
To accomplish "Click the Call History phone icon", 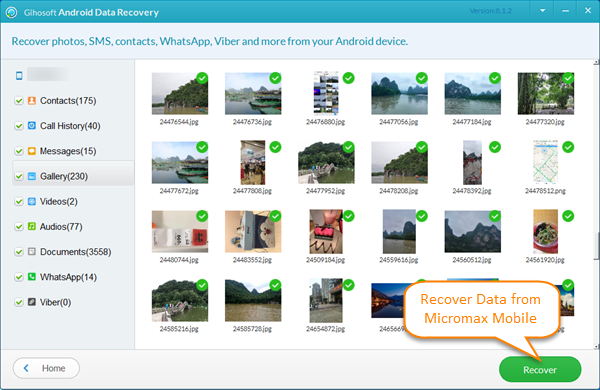I will [x=32, y=126].
